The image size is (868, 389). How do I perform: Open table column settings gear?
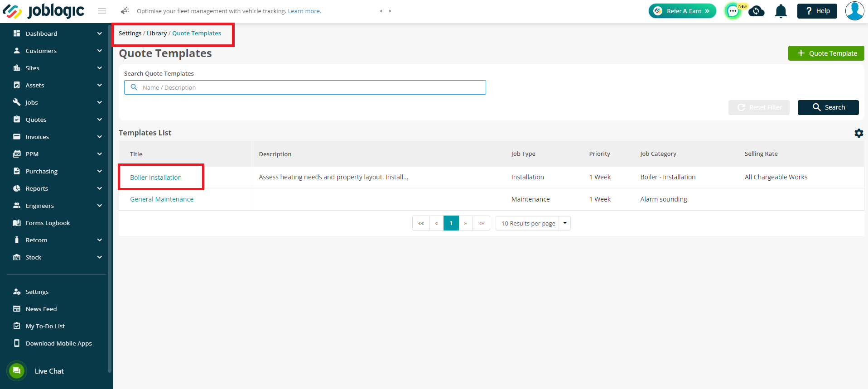858,133
